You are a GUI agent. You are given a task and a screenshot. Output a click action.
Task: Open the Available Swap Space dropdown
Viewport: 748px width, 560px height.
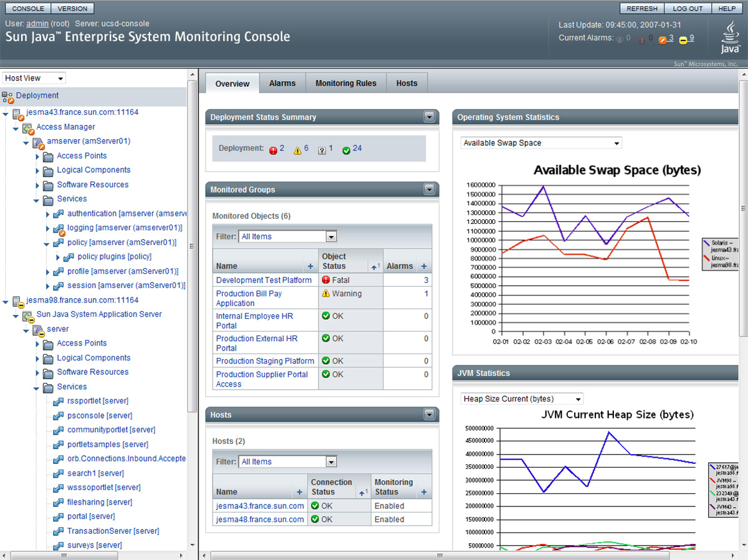coord(541,143)
